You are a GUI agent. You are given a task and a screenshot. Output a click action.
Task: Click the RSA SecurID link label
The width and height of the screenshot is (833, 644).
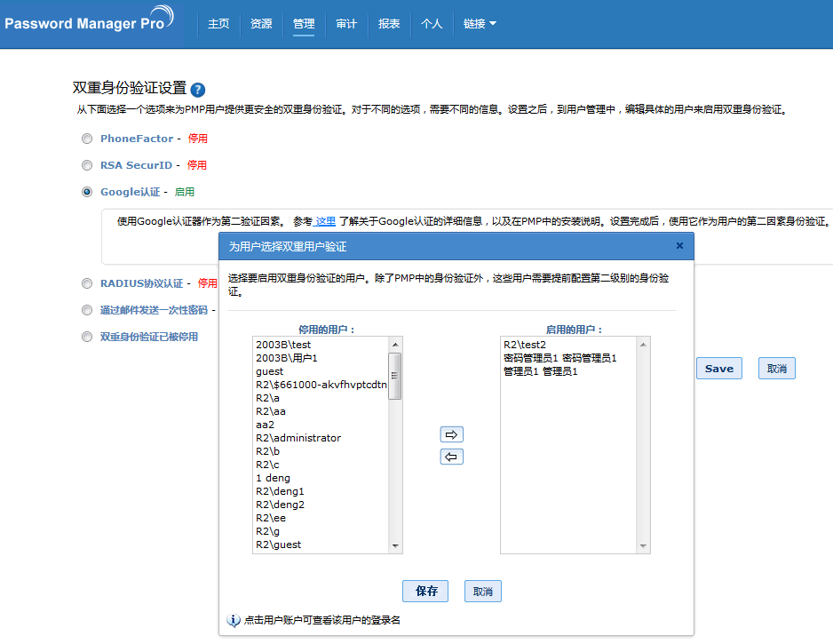tap(136, 165)
